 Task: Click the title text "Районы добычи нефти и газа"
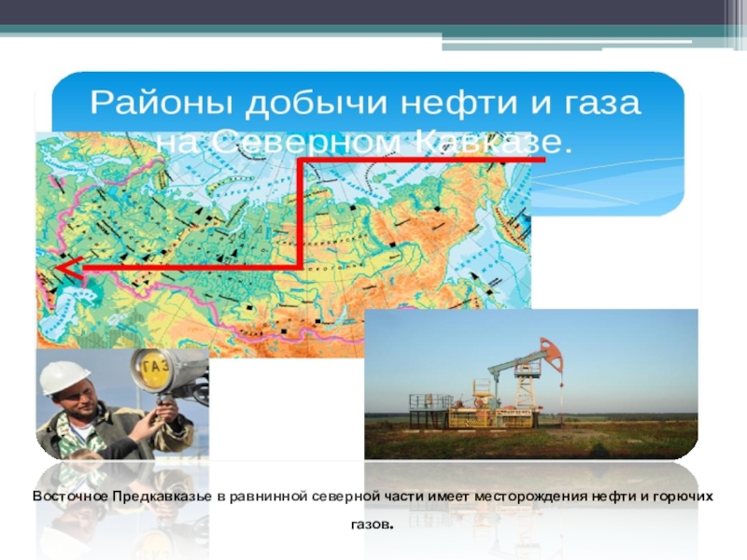click(x=365, y=103)
